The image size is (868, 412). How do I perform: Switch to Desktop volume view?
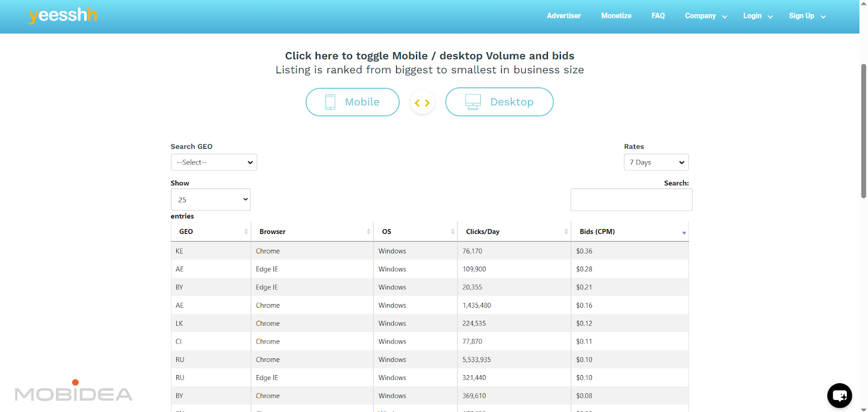[499, 102]
